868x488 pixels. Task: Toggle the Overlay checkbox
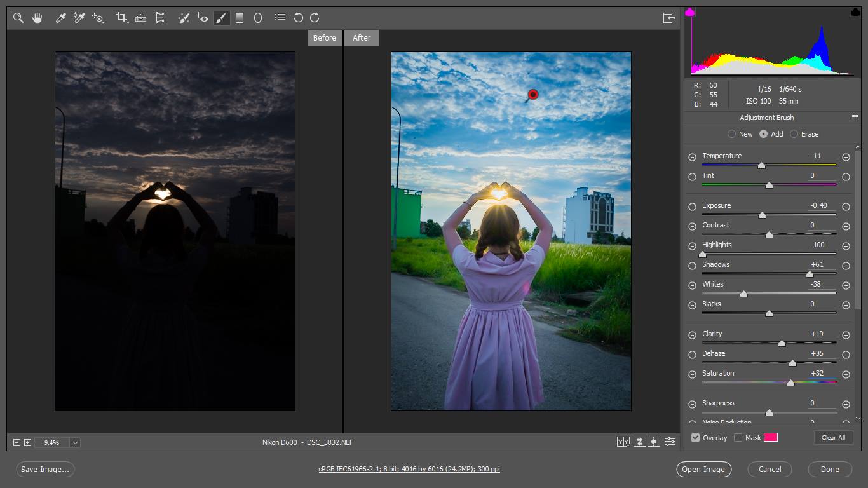point(695,437)
